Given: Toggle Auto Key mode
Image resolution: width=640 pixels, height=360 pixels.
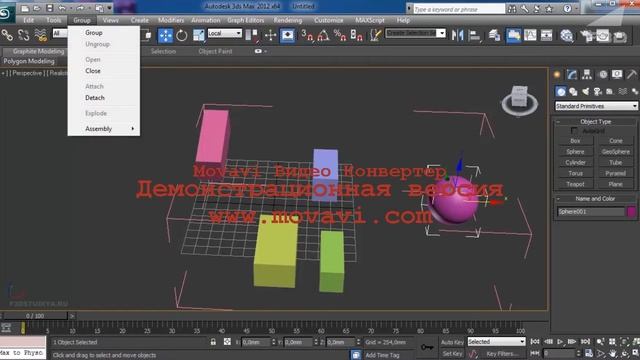Looking at the screenshot, I should tap(452, 342).
